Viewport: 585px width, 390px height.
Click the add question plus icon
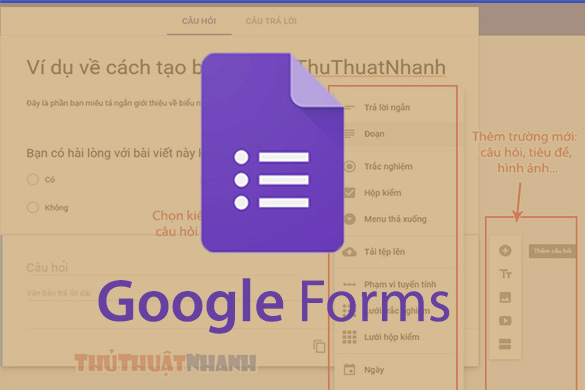(x=505, y=250)
